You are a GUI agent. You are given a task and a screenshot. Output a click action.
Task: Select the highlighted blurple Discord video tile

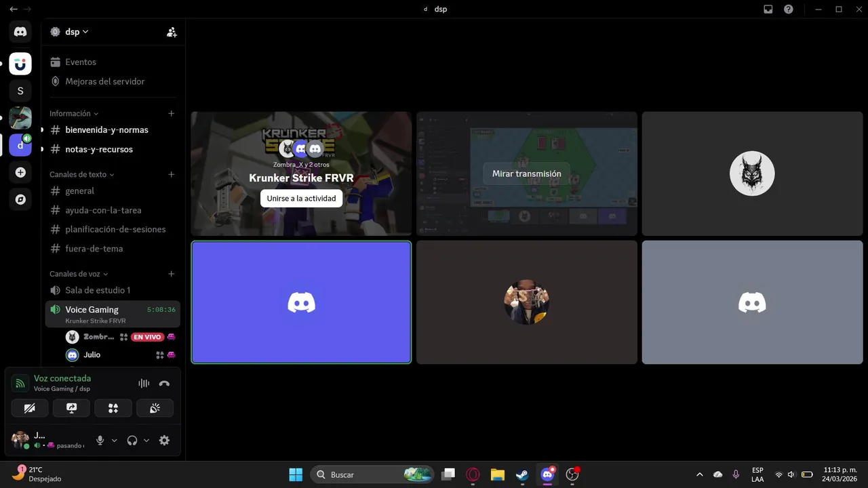click(301, 302)
